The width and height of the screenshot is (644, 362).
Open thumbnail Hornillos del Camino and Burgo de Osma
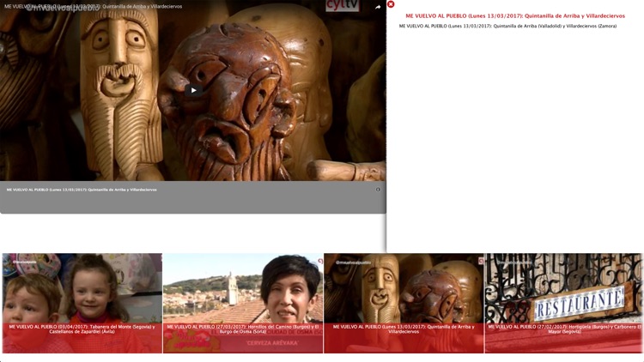tap(243, 303)
